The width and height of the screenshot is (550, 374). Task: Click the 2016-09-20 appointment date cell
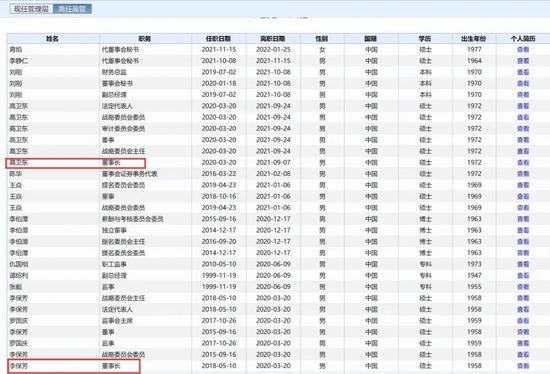[x=219, y=241]
